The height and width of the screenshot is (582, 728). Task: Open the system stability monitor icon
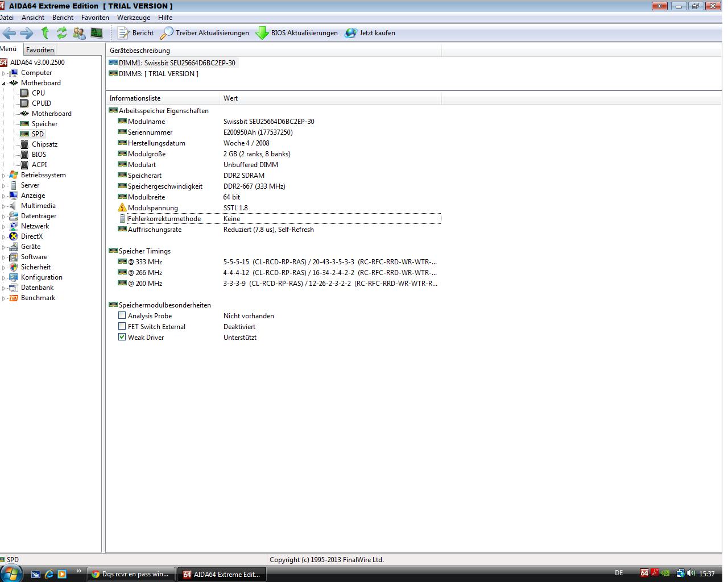[x=97, y=33]
